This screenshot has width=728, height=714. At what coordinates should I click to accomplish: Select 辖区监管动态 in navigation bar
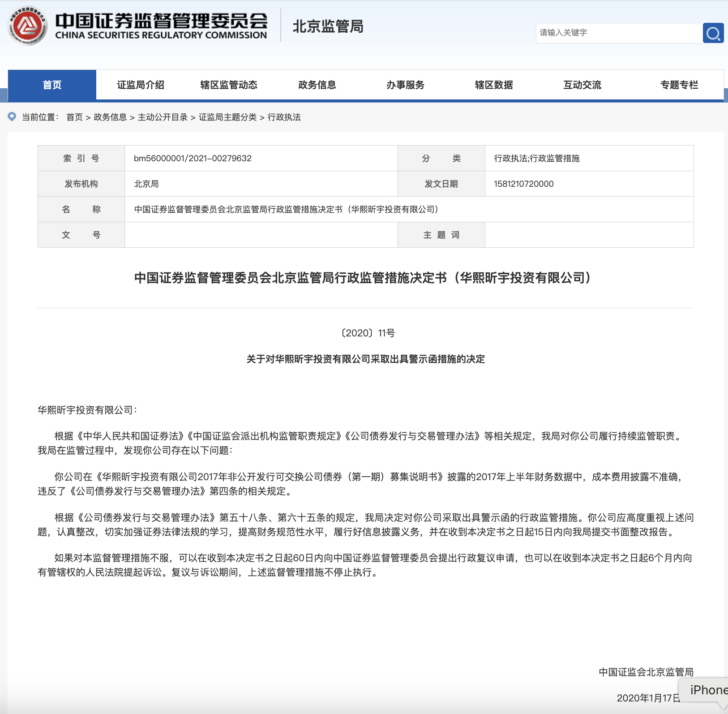coord(229,85)
